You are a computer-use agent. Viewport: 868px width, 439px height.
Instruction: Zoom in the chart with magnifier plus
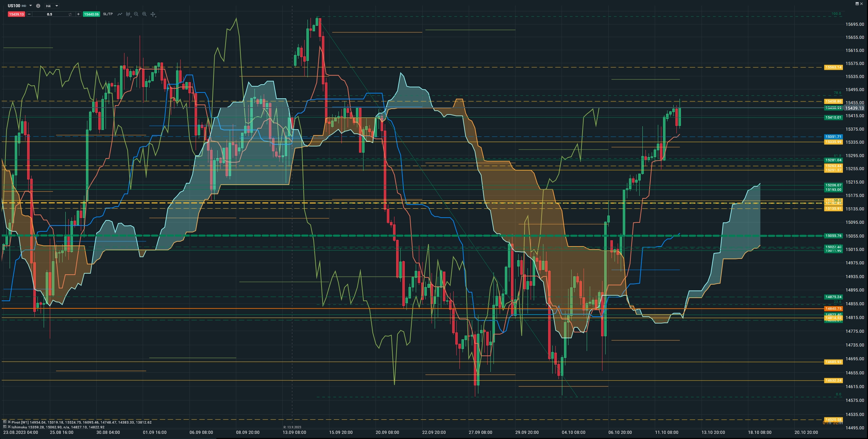[144, 14]
